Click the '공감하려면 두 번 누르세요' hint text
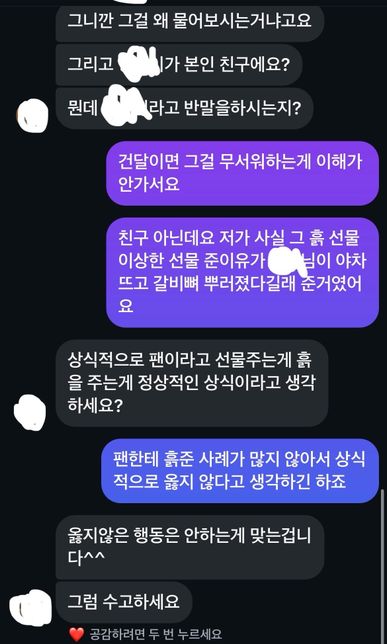Viewport: 387px width, 644px height. coord(156,634)
